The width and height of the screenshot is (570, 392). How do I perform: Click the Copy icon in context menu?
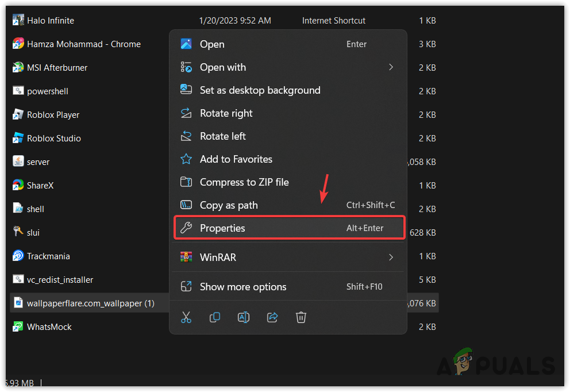click(215, 317)
